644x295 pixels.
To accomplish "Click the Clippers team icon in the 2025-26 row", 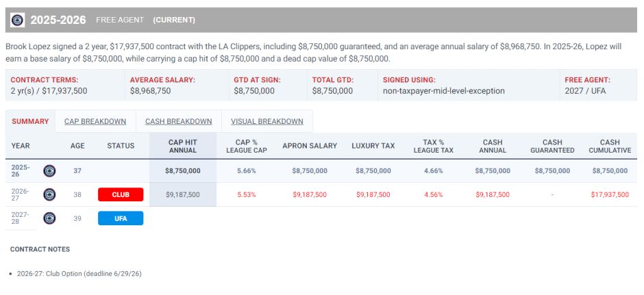I will [49, 170].
